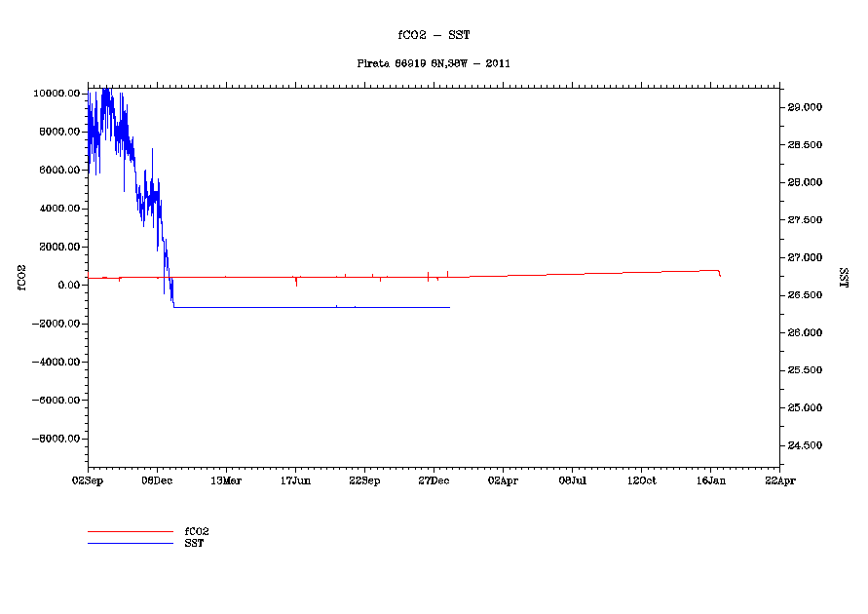The height and width of the screenshot is (614, 868).
Task: Click the 13Mar date tick label
Action: 226,480
